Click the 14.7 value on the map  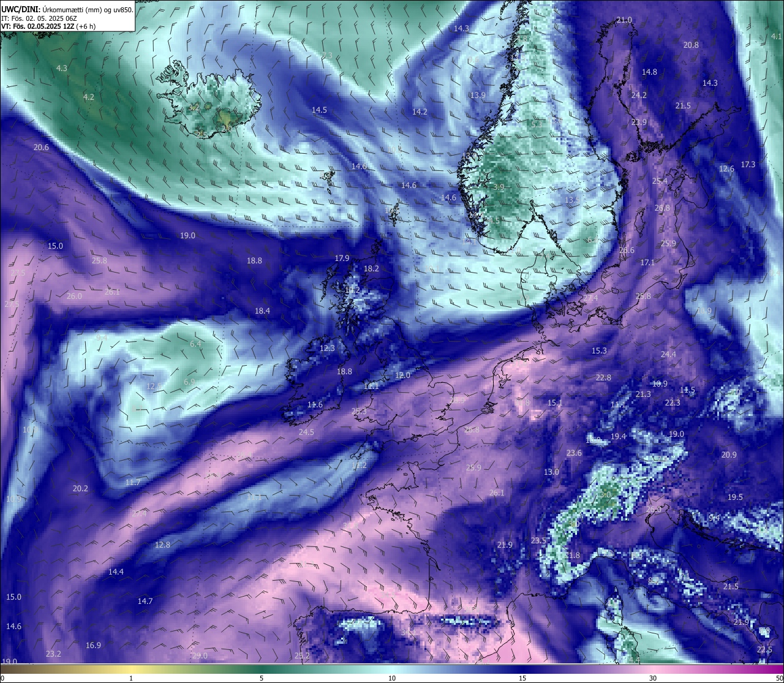[145, 601]
